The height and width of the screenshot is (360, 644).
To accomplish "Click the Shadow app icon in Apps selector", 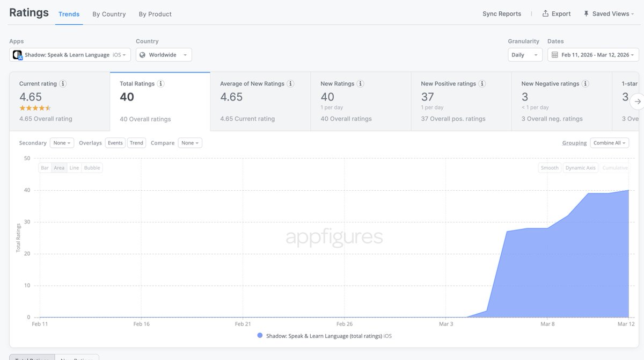I will (18, 55).
